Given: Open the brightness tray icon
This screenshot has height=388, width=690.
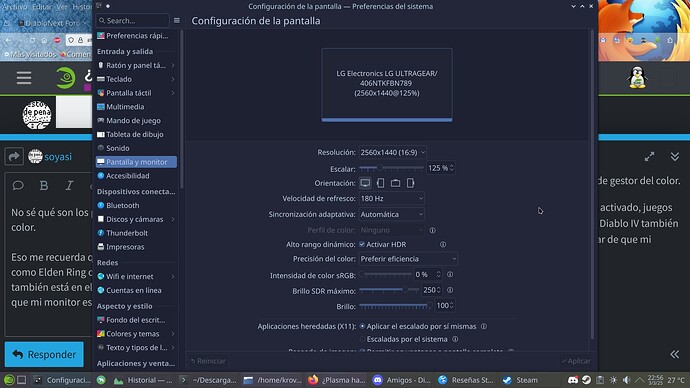Looking at the screenshot, I should pyautogui.click(x=613, y=380).
